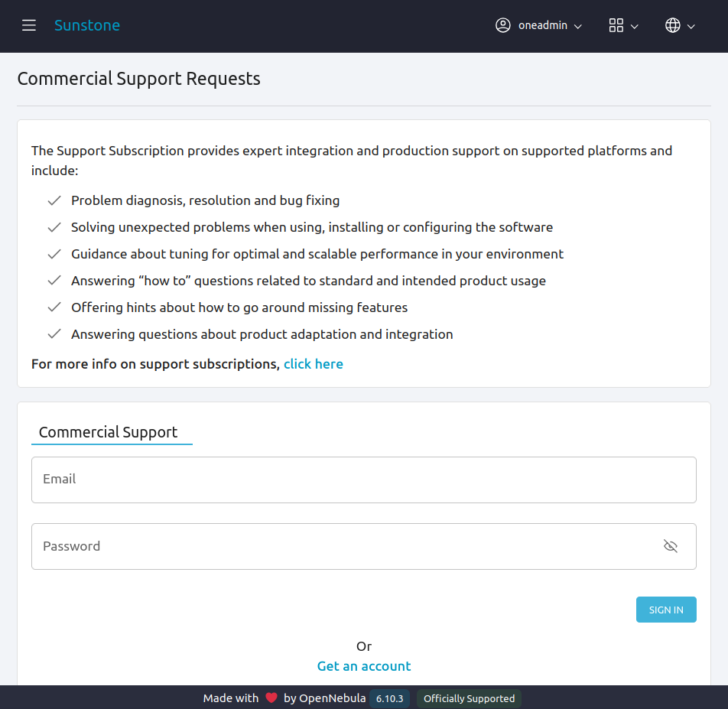This screenshot has height=709, width=728.
Task: Open the view grid icon menu
Action: (616, 25)
